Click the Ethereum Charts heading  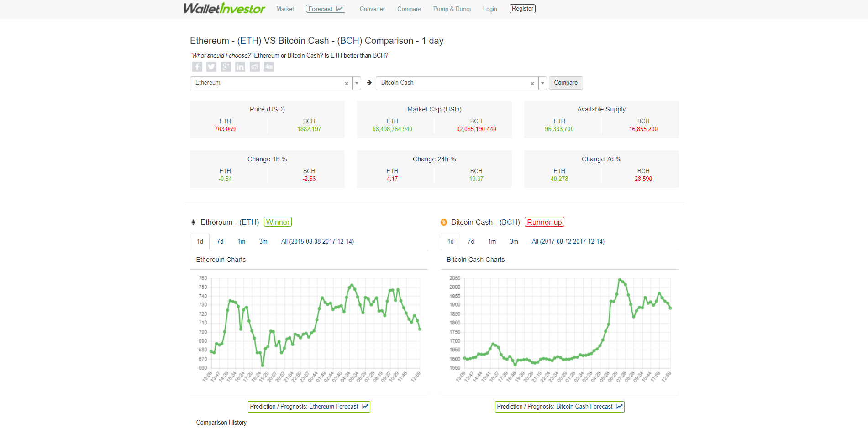[221, 260]
